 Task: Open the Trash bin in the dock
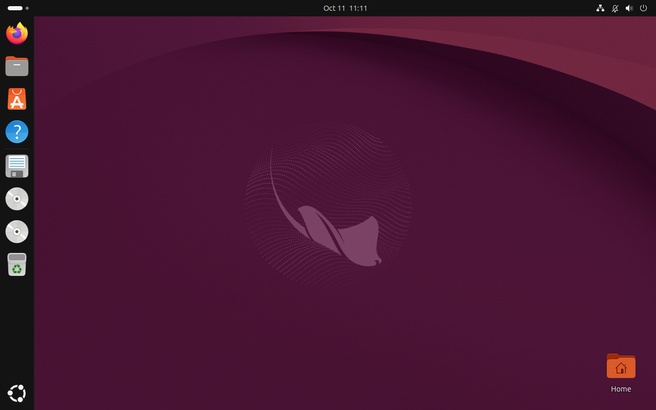(x=17, y=264)
